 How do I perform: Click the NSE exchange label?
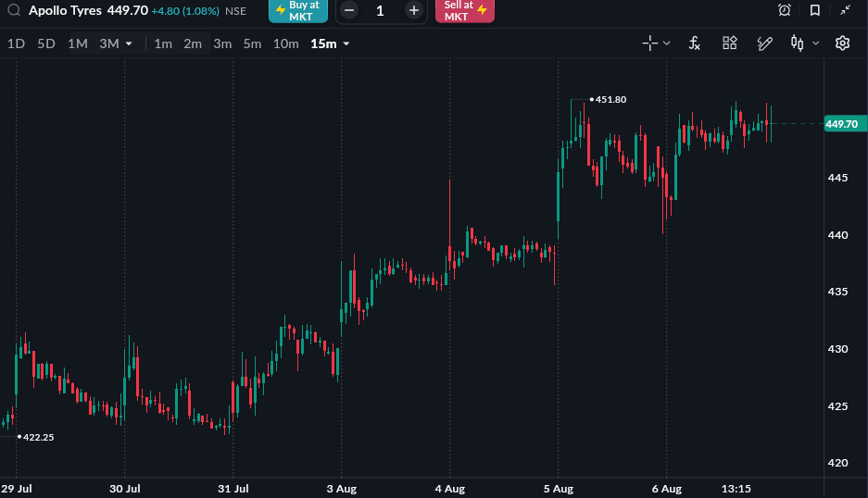point(236,11)
